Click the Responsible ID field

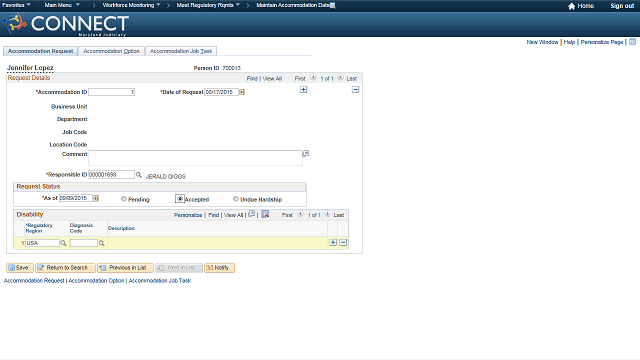click(x=111, y=175)
